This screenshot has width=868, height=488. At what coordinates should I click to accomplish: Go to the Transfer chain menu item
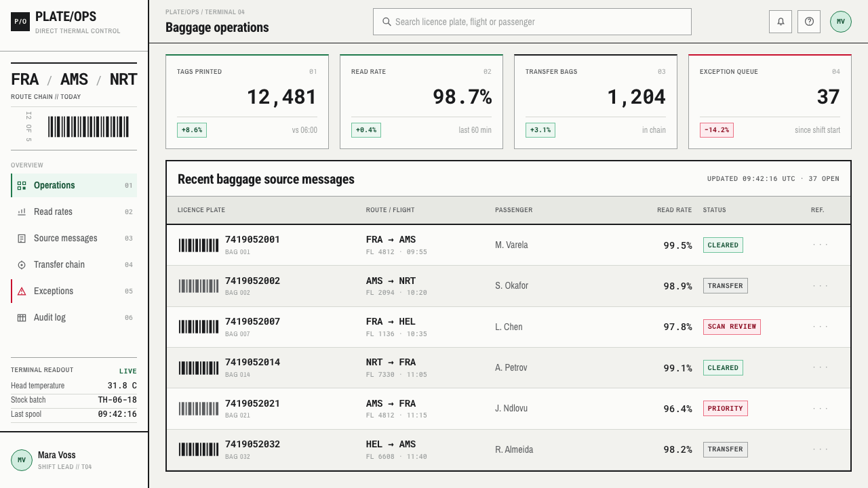point(74,265)
